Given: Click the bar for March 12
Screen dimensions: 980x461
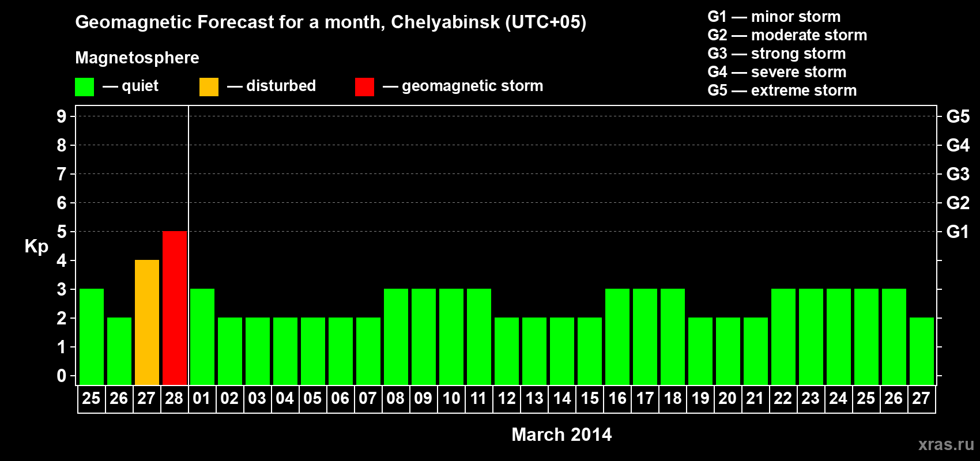Looking at the screenshot, I should [x=507, y=351].
